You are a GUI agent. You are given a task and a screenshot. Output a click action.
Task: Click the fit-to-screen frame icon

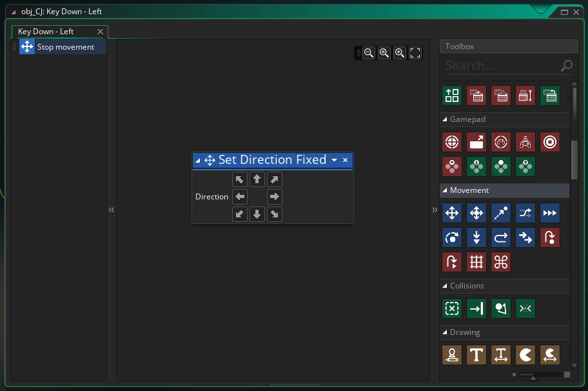click(x=416, y=53)
